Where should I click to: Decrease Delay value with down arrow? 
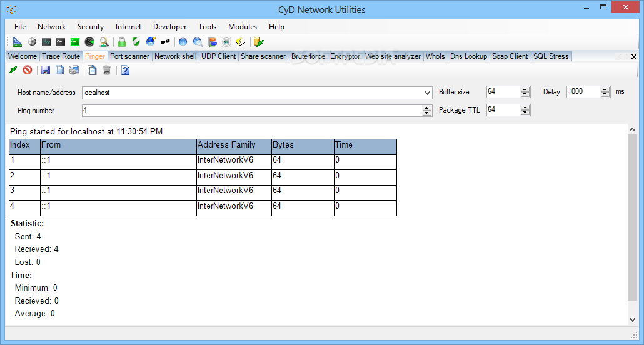605,94
